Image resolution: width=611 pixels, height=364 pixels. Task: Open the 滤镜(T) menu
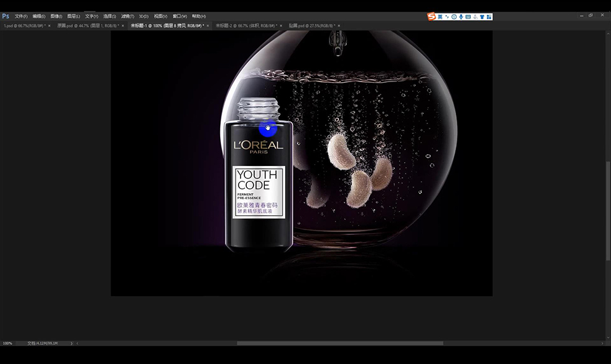pos(127,17)
